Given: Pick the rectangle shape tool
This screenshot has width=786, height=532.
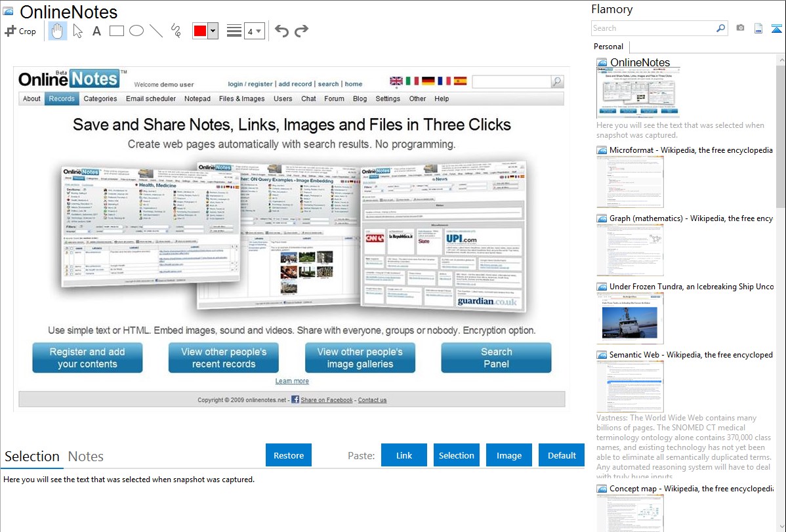Looking at the screenshot, I should coord(117,31).
